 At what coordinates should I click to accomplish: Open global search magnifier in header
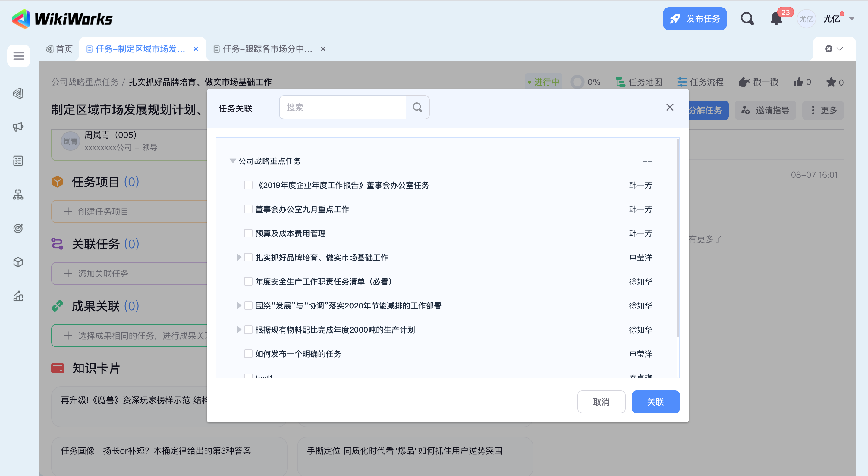pos(747,19)
